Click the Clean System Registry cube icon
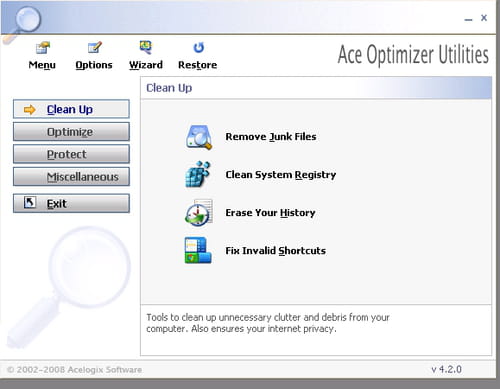 [198, 174]
